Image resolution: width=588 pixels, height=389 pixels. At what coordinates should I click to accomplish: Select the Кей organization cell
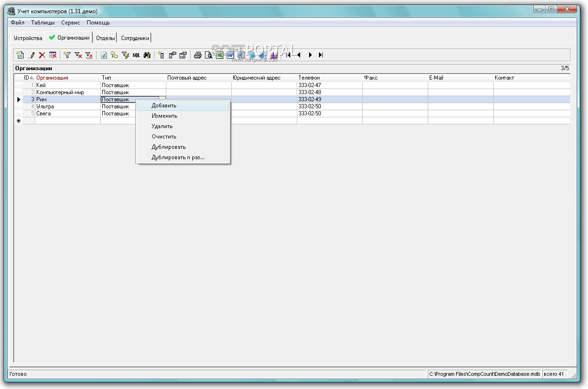point(68,85)
